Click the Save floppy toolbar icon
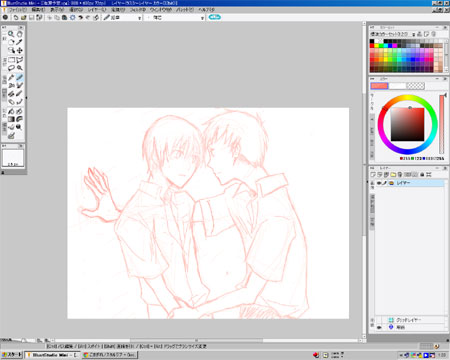The height and width of the screenshot is (360, 450). pos(32,17)
